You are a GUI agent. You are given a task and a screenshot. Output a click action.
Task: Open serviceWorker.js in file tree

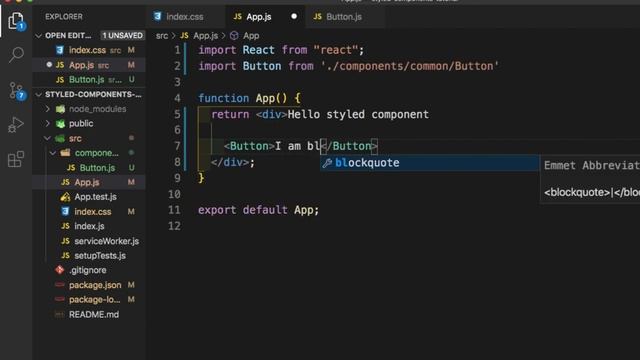(89, 241)
